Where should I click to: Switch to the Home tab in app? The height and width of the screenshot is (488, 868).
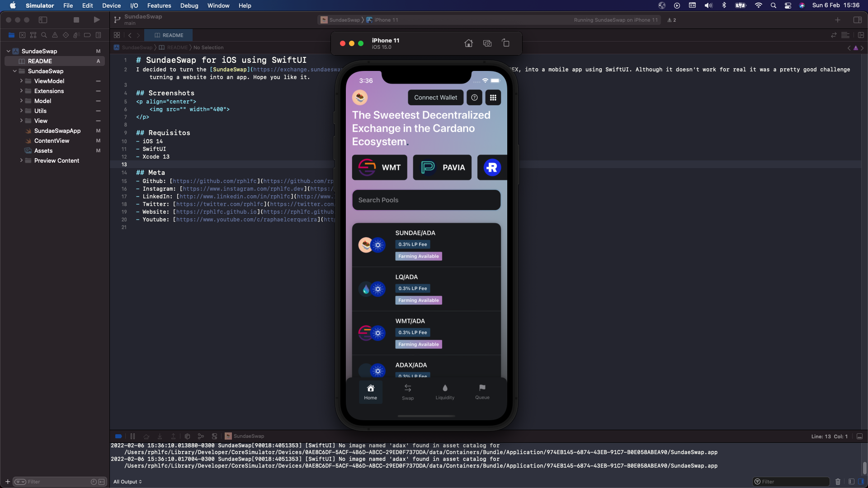[x=370, y=392]
